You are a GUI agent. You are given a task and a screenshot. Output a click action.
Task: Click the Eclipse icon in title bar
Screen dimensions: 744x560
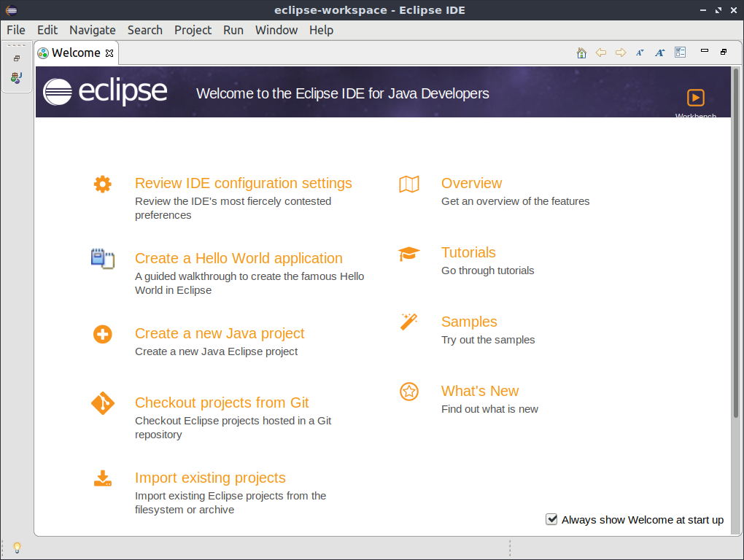click(x=12, y=10)
